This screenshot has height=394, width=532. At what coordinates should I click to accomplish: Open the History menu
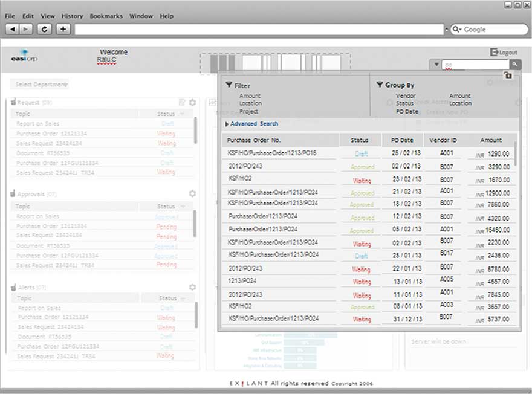72,16
